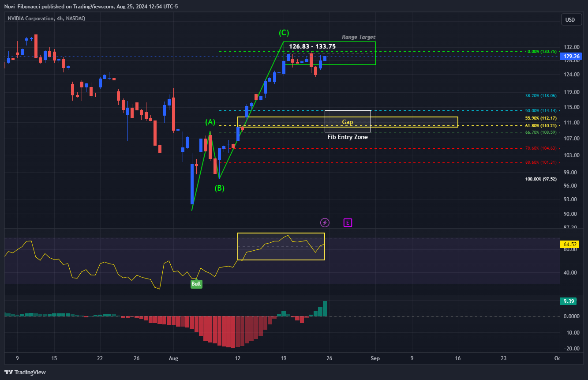Select the 61.80% (110.21) Fibonacci level
Image resolution: width=588 pixels, height=380 pixels.
tap(541, 125)
